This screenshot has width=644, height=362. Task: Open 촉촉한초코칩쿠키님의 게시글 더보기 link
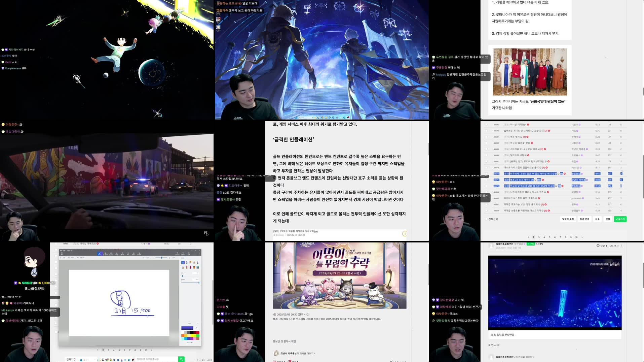[515, 357]
